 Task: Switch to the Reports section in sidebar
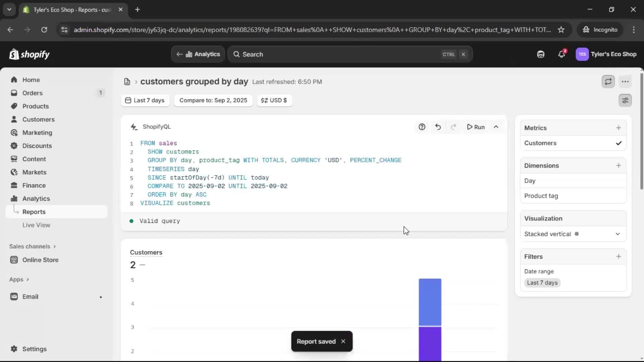tap(34, 212)
